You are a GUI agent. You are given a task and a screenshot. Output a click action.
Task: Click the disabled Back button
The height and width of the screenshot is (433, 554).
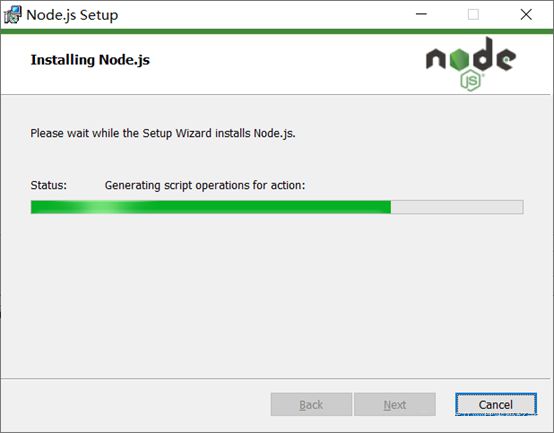click(x=311, y=404)
